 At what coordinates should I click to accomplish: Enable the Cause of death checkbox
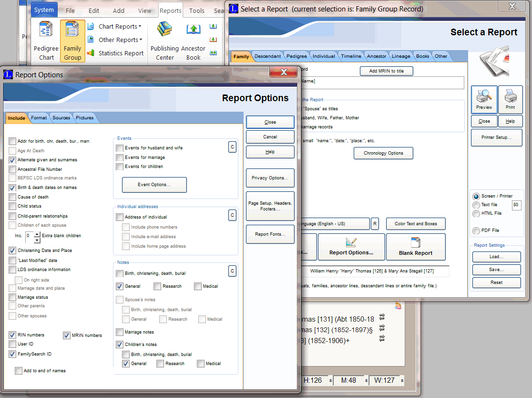coord(12,197)
